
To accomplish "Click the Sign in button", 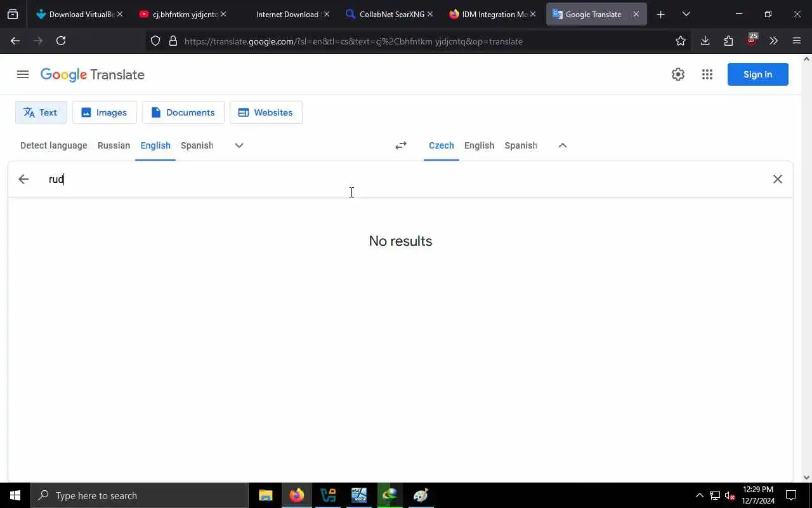I will [757, 74].
